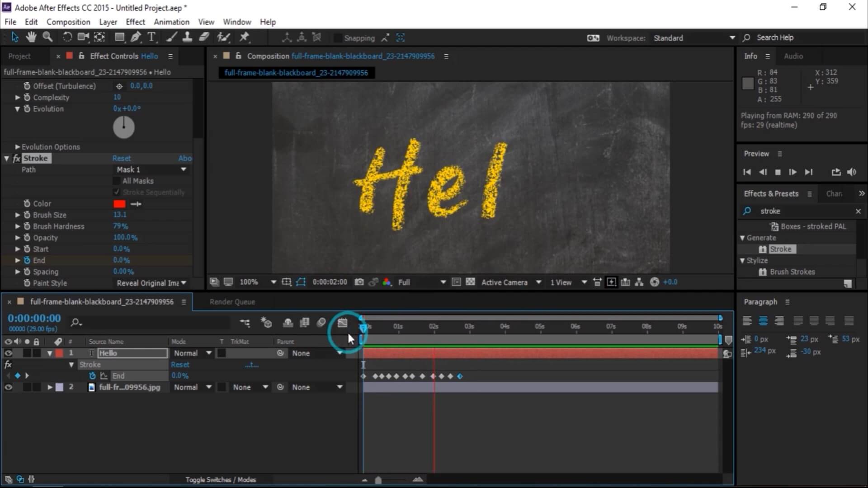Expand the Evolution Options group
The width and height of the screenshot is (868, 488).
pos(17,146)
